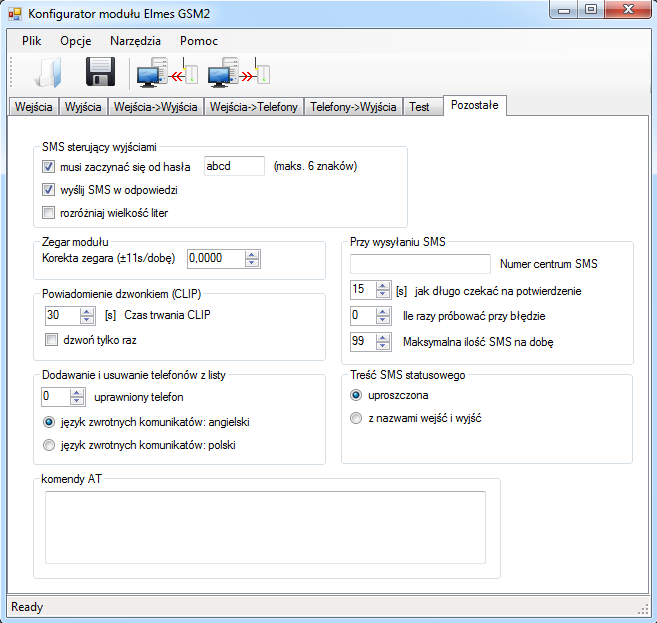Image resolution: width=657 pixels, height=623 pixels.
Task: Decrease retry count on error
Action: click(383, 320)
